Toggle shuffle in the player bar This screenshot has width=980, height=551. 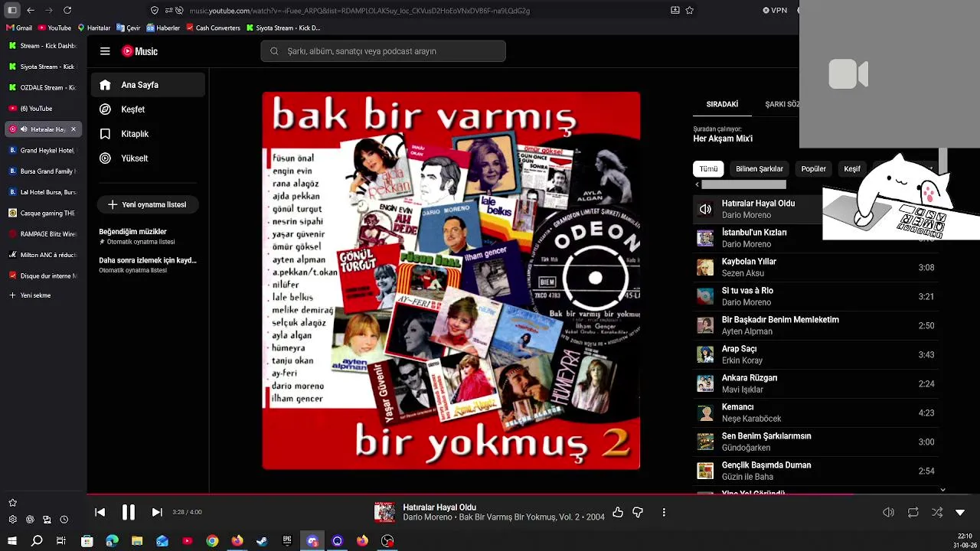pos(937,512)
